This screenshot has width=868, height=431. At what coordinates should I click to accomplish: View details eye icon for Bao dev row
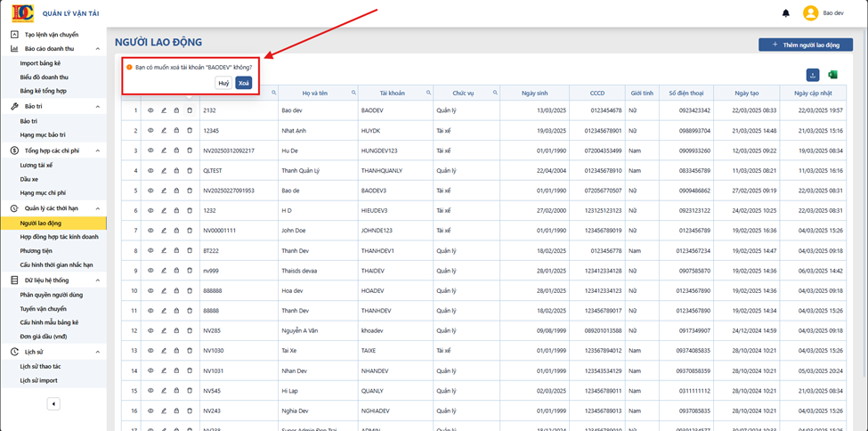click(150, 110)
